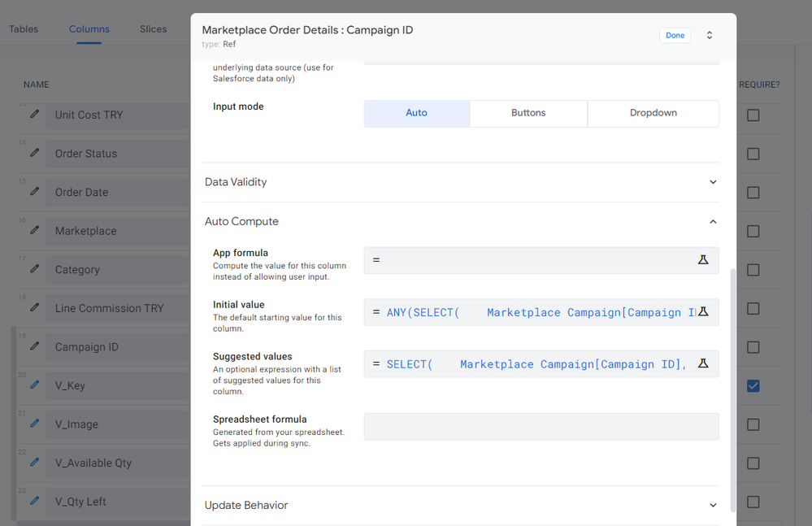The height and width of the screenshot is (526, 812).
Task: Tick the Require checkbox in V_Image row
Action: (x=753, y=424)
